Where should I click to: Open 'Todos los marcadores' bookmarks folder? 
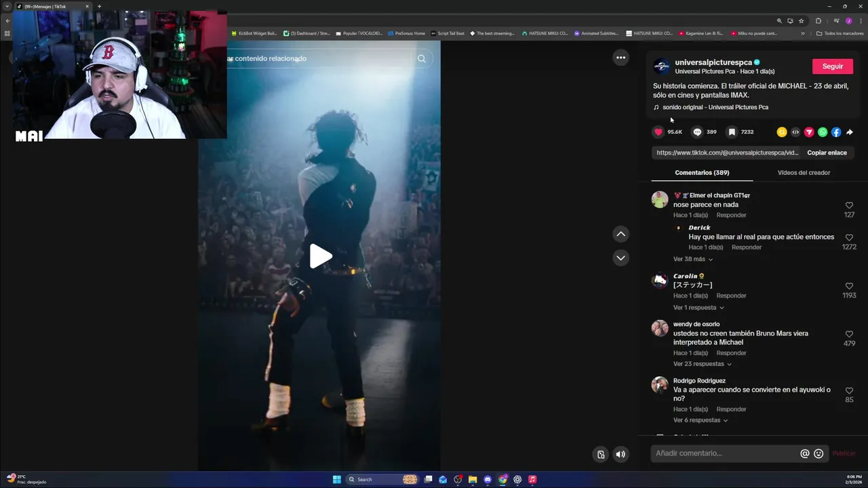coord(840,33)
